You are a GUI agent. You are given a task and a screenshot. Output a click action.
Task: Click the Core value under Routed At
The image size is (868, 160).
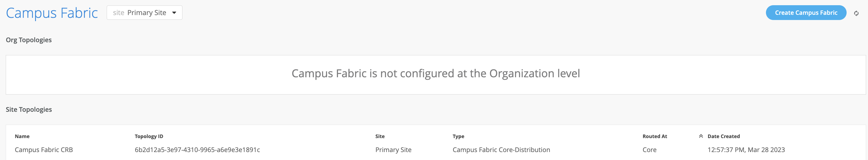[x=649, y=150]
